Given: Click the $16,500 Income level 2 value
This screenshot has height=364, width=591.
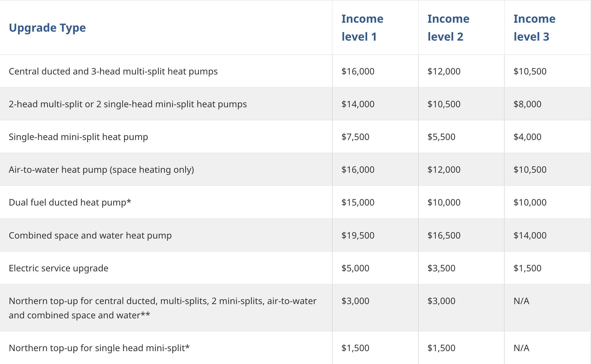Looking at the screenshot, I should click(x=444, y=235).
